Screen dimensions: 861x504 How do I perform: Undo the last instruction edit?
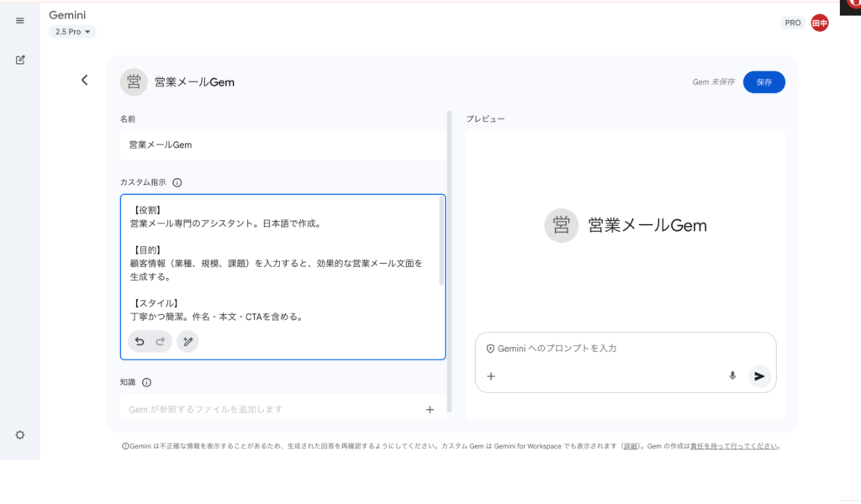coord(140,342)
